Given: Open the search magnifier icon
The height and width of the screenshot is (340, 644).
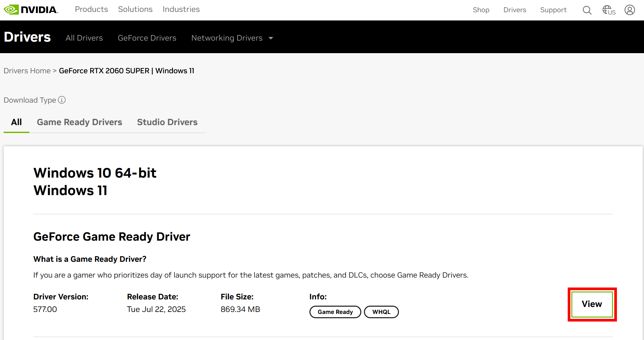Looking at the screenshot, I should (x=587, y=10).
